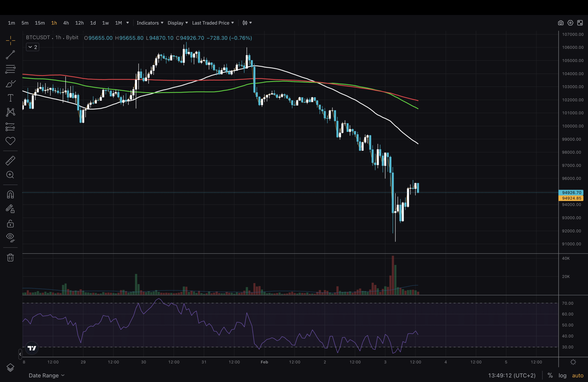The height and width of the screenshot is (382, 588).
Task: Open chart settings hexagon icon
Action: tap(570, 23)
